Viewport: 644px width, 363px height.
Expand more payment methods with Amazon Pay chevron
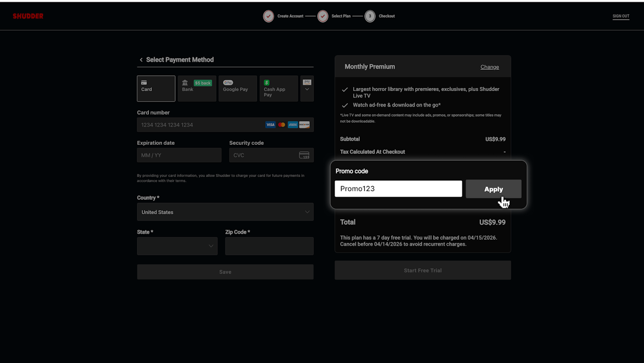307,88
